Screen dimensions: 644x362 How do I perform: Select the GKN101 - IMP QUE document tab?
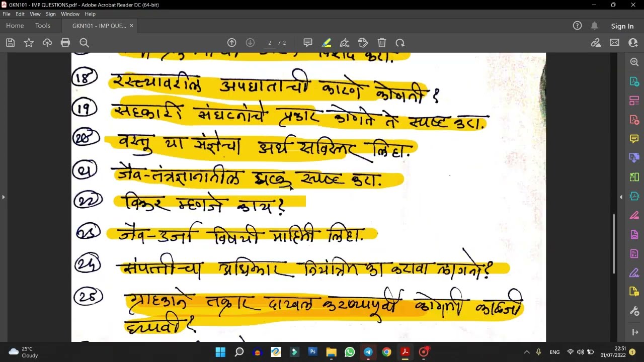pos(99,26)
